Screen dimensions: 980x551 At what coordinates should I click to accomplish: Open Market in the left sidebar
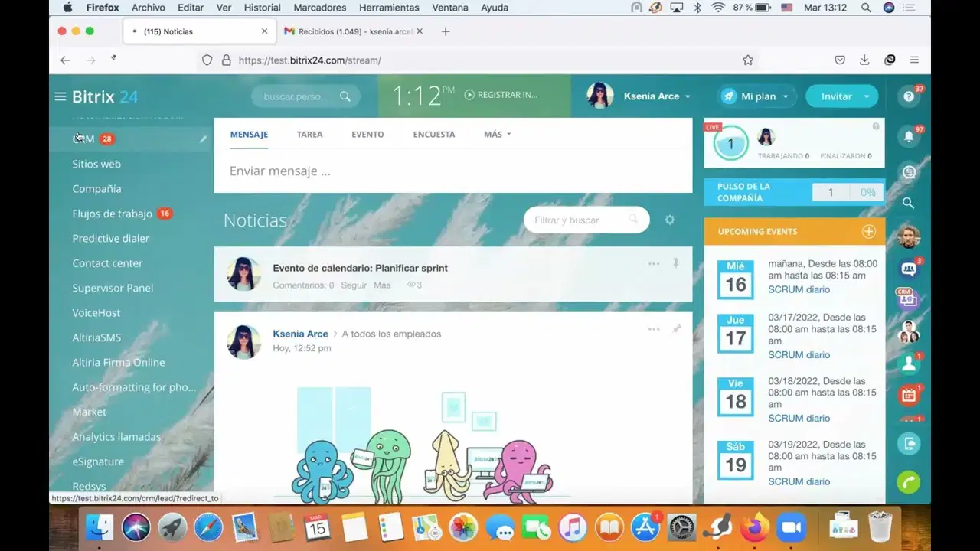pos(90,412)
